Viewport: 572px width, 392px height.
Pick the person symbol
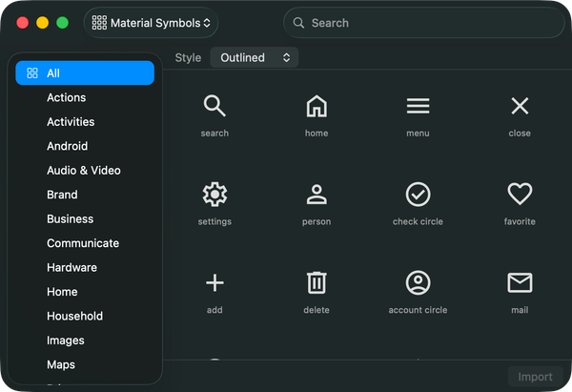click(x=317, y=195)
